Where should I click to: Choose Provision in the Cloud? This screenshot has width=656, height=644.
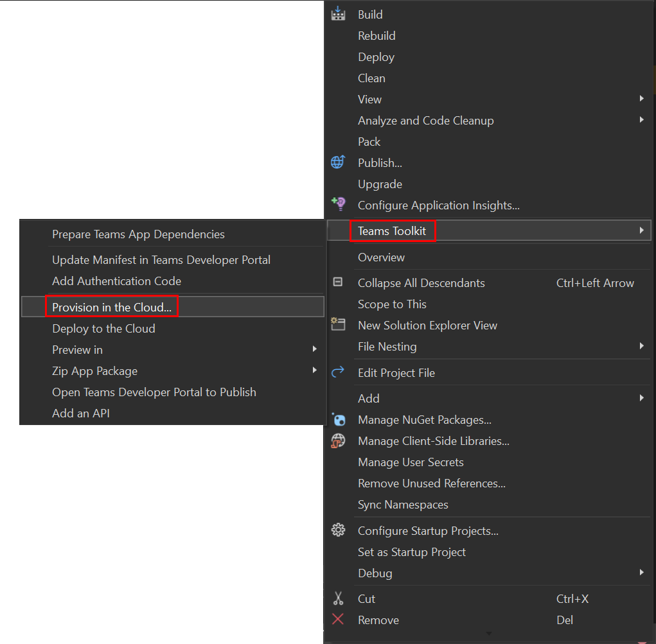pyautogui.click(x=111, y=306)
